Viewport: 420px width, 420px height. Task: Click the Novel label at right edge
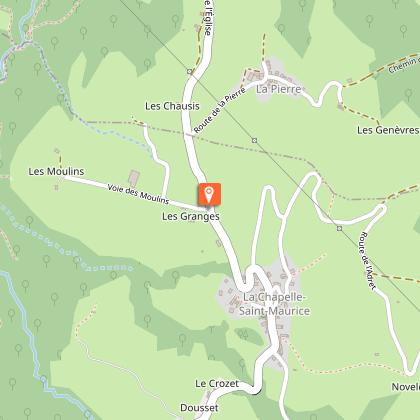(406, 387)
